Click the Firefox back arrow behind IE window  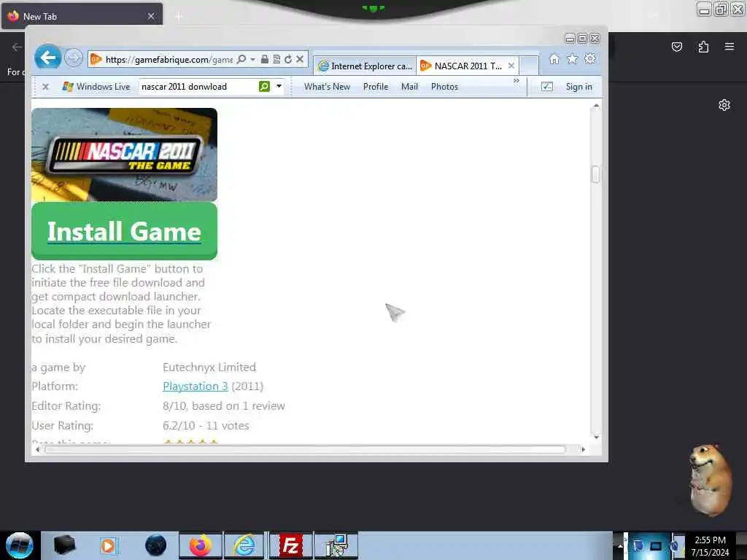17,47
